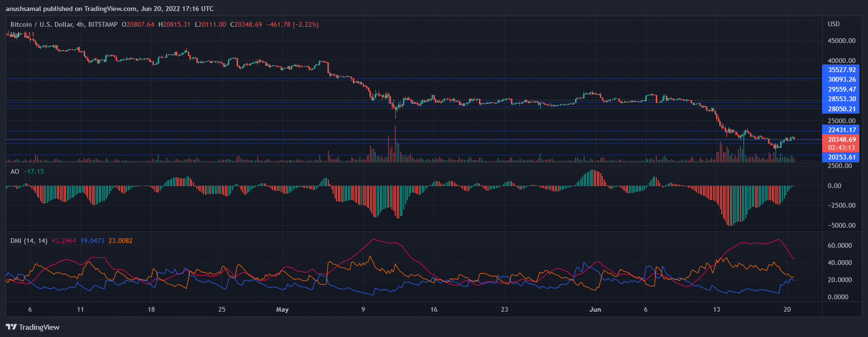Click the close price C20348.69 value
Image resolution: width=868 pixels, height=337 pixels.
click(246, 24)
